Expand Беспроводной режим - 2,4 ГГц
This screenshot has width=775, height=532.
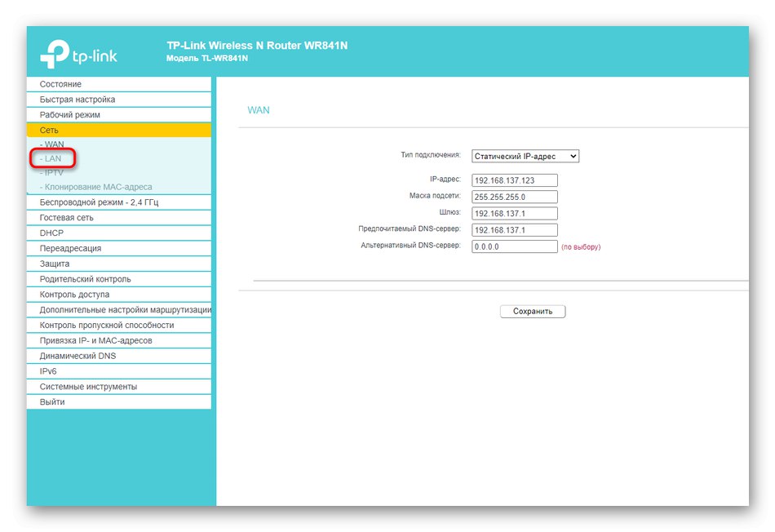[118, 202]
